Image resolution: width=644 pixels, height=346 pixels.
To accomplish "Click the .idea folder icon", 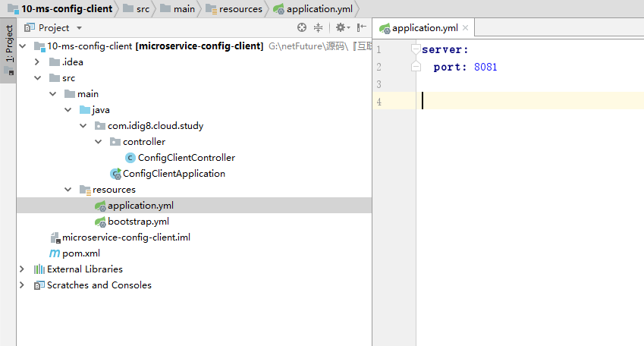I will pos(54,62).
